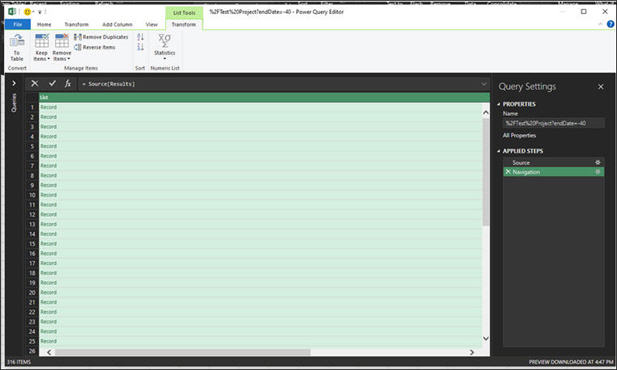Sort the list descending

(140, 47)
